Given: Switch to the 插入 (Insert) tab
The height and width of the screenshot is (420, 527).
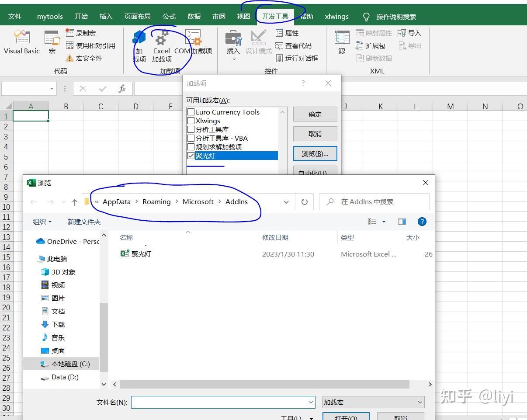Looking at the screenshot, I should [x=106, y=17].
